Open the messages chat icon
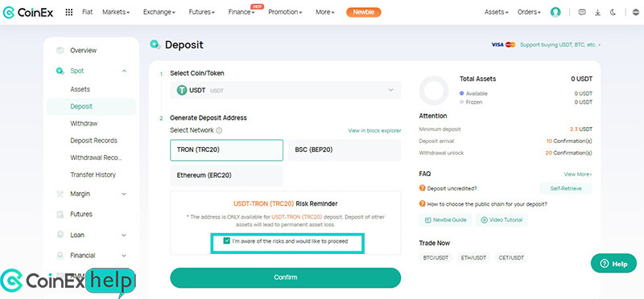Screen dimensions: 644x299 [581, 12]
